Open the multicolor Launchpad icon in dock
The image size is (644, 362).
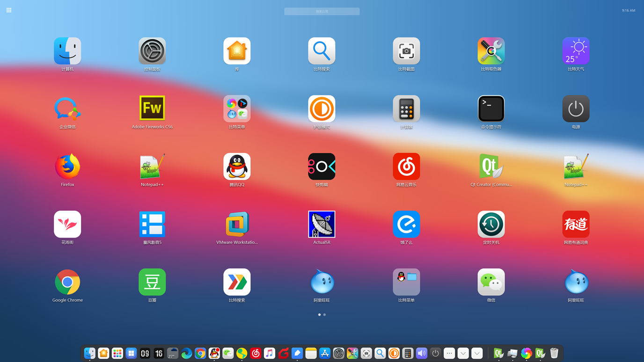click(x=117, y=354)
